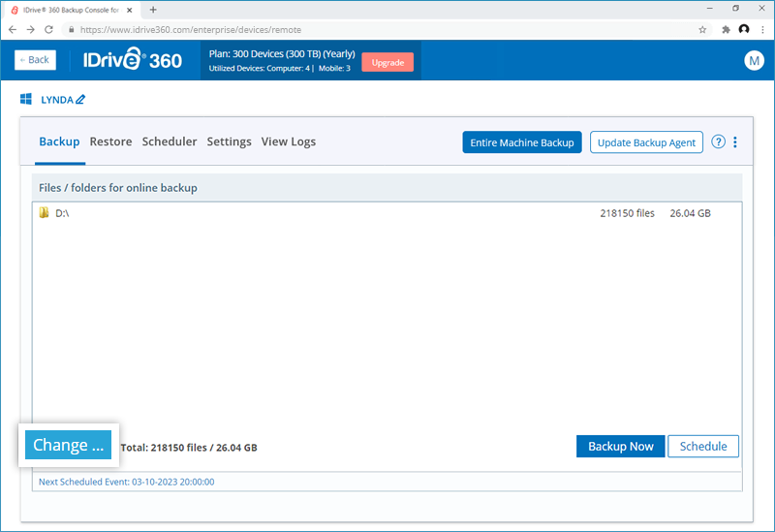775x532 pixels.
Task: Click the D:\ drive folder icon
Action: pyautogui.click(x=44, y=212)
